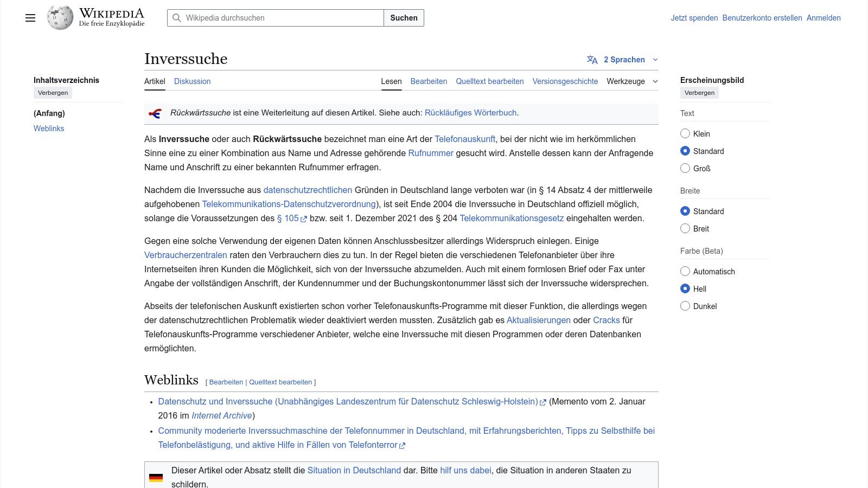Screen dimensions: 868x488
Task: Click the German flag icon
Action: click(x=156, y=478)
